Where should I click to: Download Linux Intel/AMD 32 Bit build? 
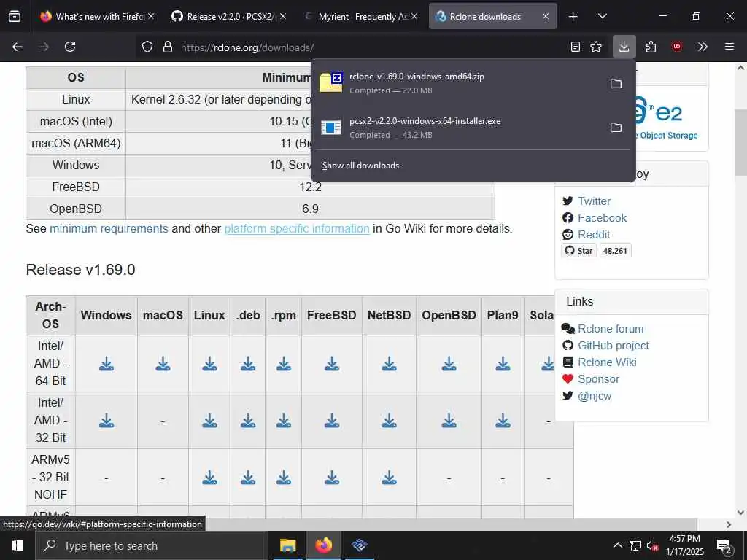tap(209, 421)
